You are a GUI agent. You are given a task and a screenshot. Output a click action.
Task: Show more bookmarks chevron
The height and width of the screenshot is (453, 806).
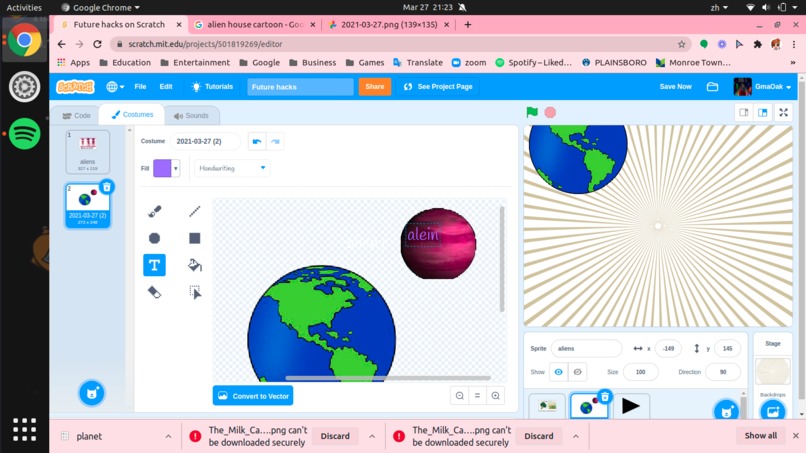793,62
